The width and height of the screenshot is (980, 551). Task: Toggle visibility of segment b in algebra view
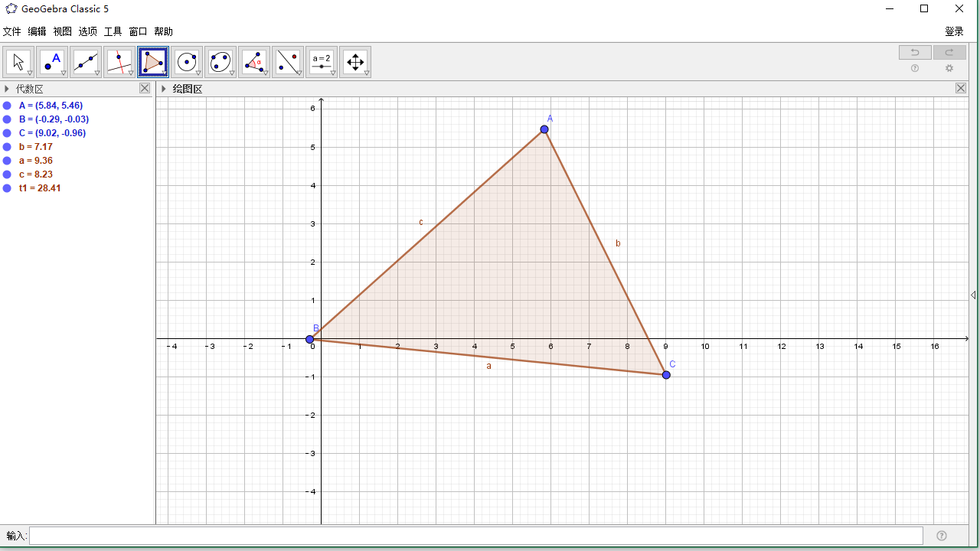pyautogui.click(x=8, y=147)
